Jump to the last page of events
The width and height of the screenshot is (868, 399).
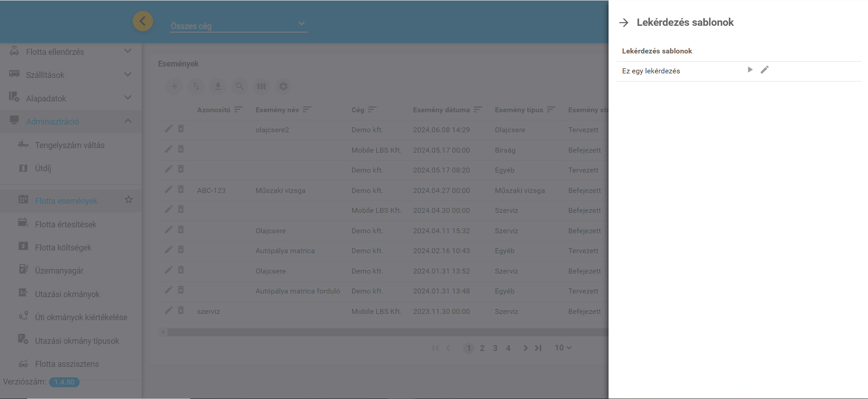pos(538,348)
